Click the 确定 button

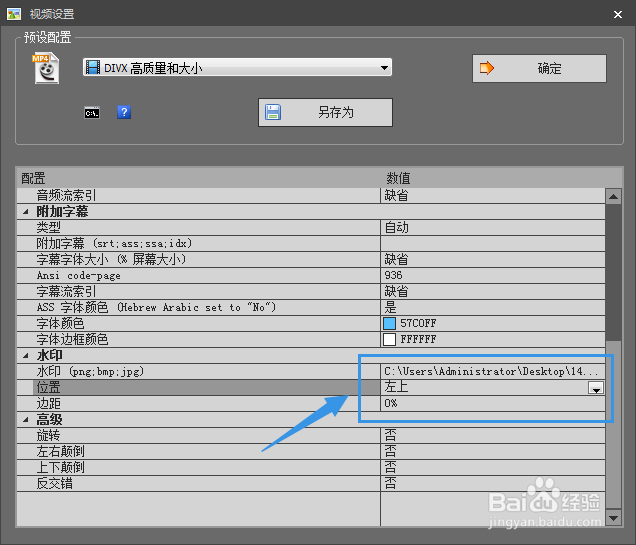(539, 69)
